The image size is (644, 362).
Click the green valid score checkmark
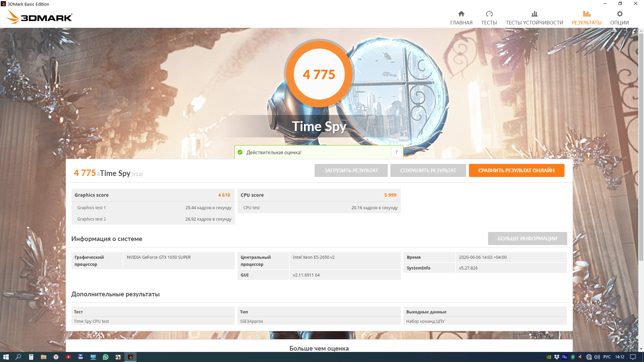240,152
